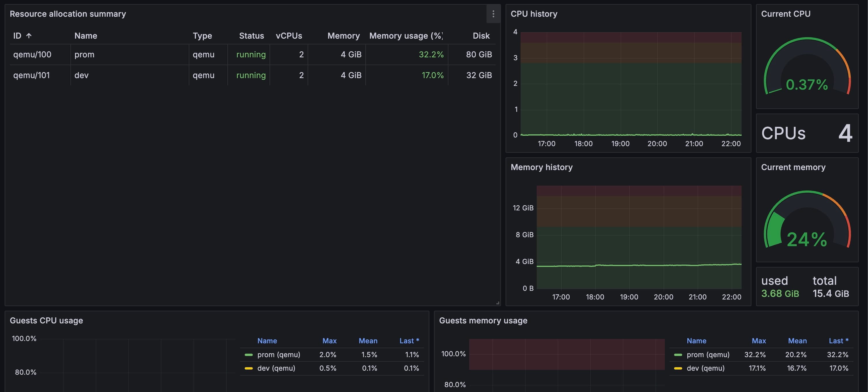Viewport: 868px width, 392px height.
Task: Sort table by ID column header
Action: (17, 36)
